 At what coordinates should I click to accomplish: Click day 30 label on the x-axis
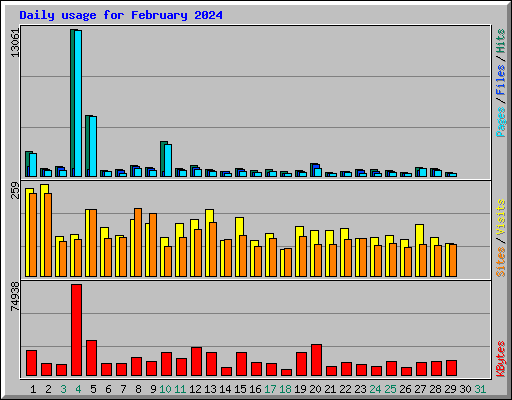click(x=465, y=389)
